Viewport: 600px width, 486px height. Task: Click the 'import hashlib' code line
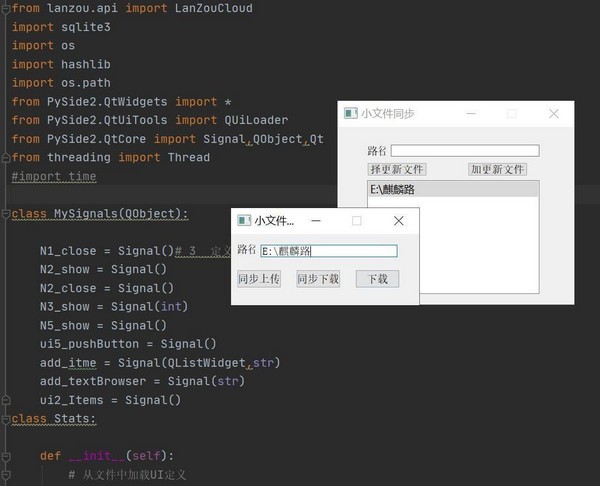coord(61,64)
